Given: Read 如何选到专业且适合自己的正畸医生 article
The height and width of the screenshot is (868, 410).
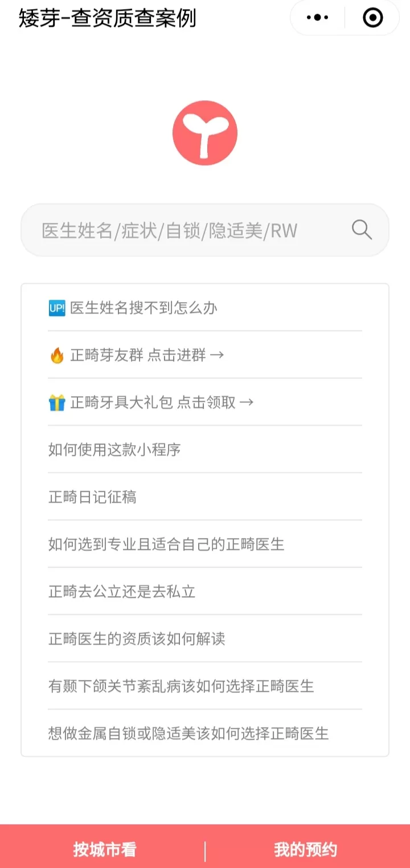Looking at the screenshot, I should pos(166,545).
